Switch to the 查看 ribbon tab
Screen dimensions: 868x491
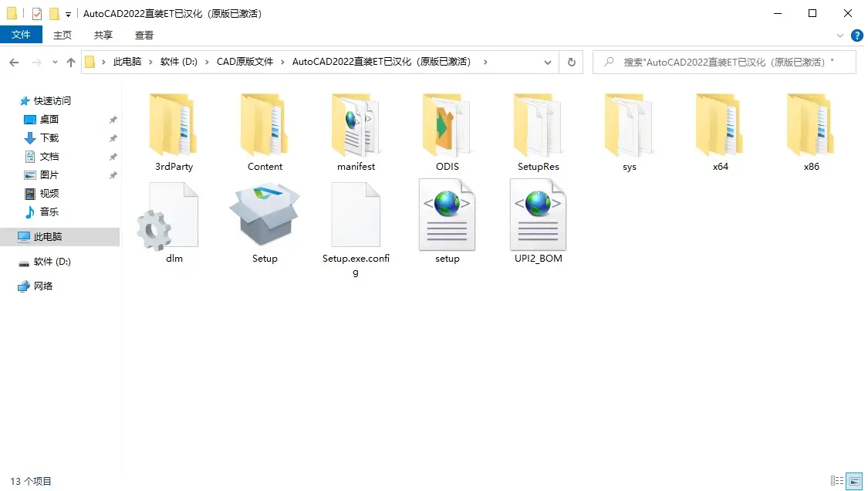pos(144,36)
